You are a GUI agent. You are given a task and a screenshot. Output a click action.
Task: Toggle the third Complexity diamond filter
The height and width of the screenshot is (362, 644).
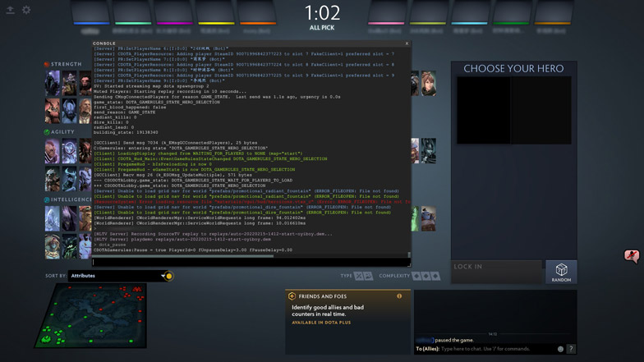(435, 276)
